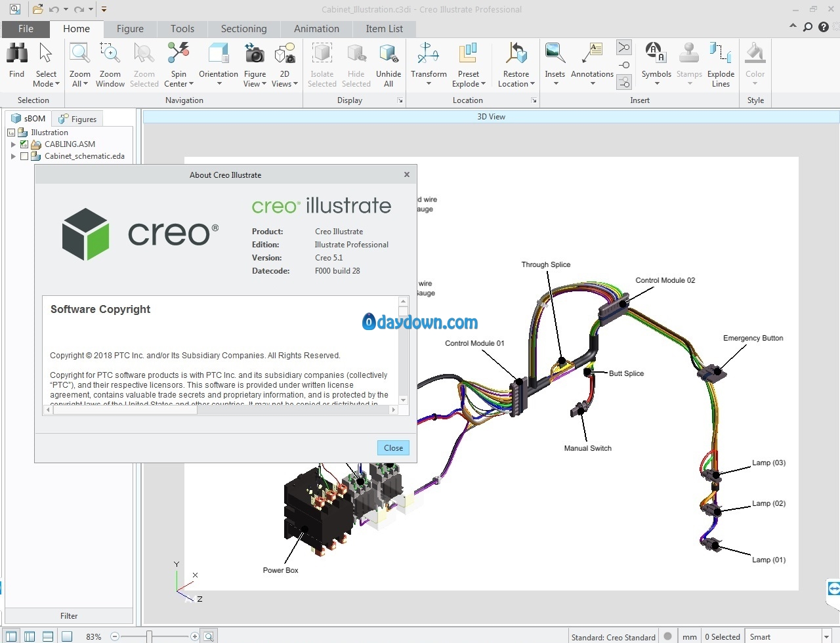Image resolution: width=840 pixels, height=643 pixels.
Task: Click the copyright text horizontal scrollbar
Action: click(x=220, y=409)
